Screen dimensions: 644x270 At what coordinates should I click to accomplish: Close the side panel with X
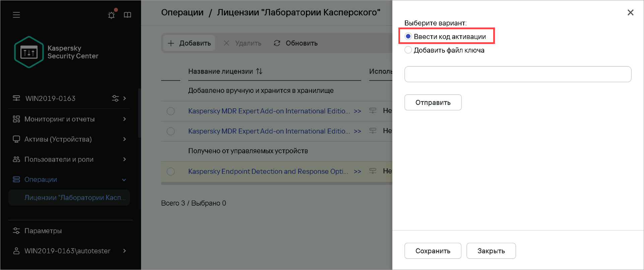630,12
